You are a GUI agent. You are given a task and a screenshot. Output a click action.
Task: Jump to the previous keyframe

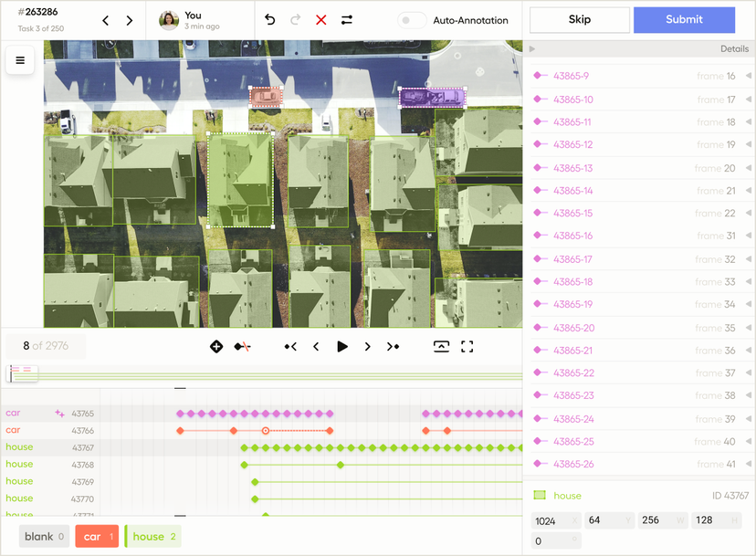(289, 346)
